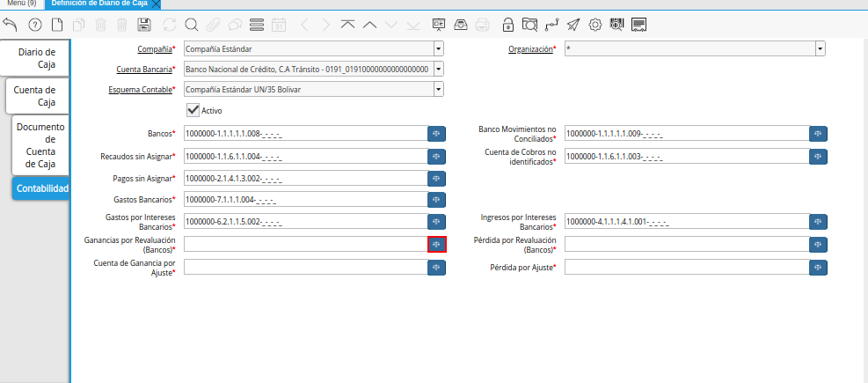Viewport: 868px width, 383px height.
Task: Open account selector for Pérdida por Revaluación (Bancos)
Action: (818, 245)
